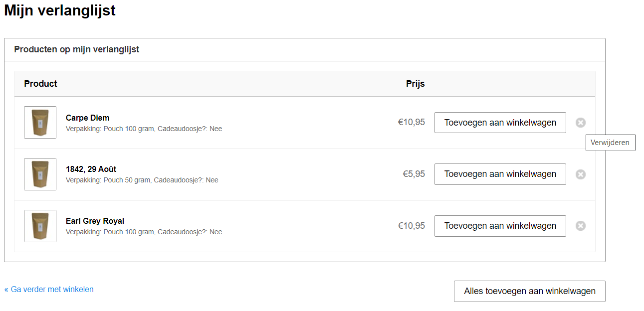Viewport: 644px width, 311px height.
Task: Open the Earl Grey Royal product title
Action: point(95,221)
